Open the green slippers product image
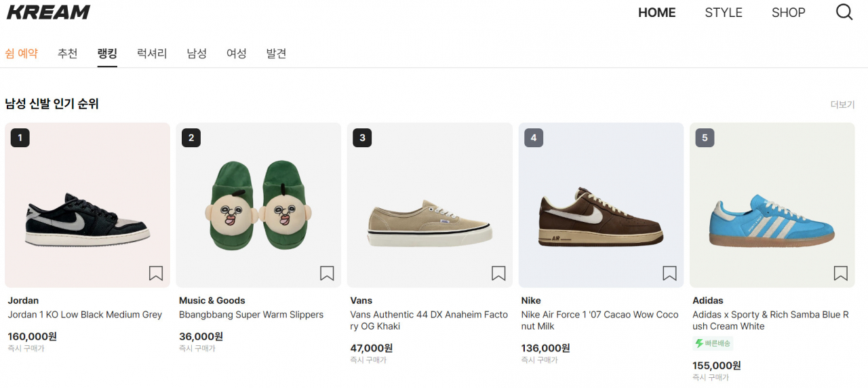 point(258,205)
